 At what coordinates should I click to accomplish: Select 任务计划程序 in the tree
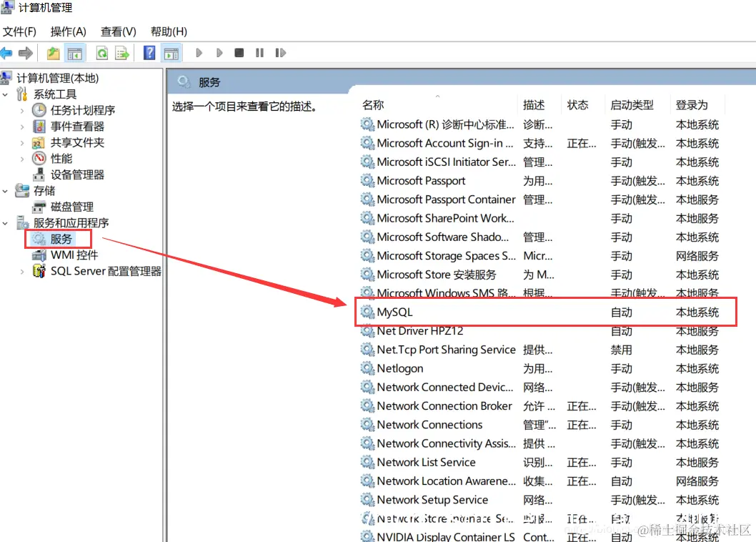coord(83,110)
